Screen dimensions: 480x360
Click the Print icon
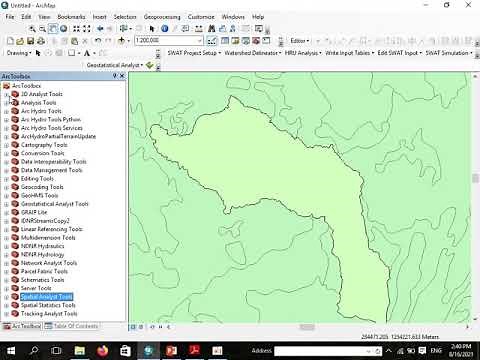pos(41,41)
